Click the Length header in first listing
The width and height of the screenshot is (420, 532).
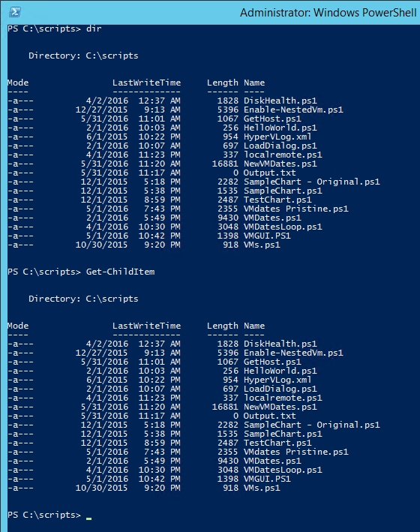tap(223, 83)
